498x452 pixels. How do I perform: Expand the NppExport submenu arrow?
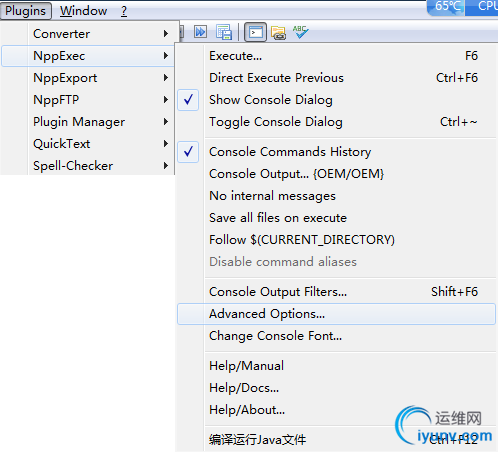point(166,78)
